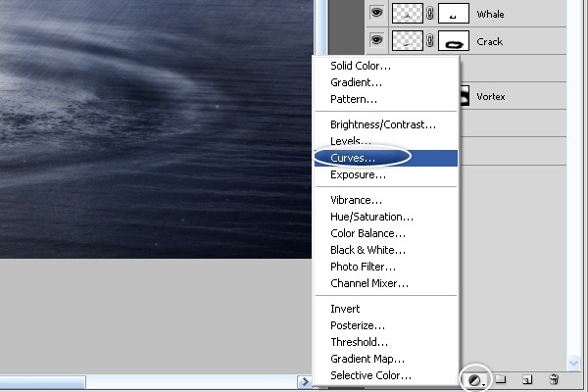Add Black & White adjustment layer
Screen dimensions: 588x392
click(386, 250)
